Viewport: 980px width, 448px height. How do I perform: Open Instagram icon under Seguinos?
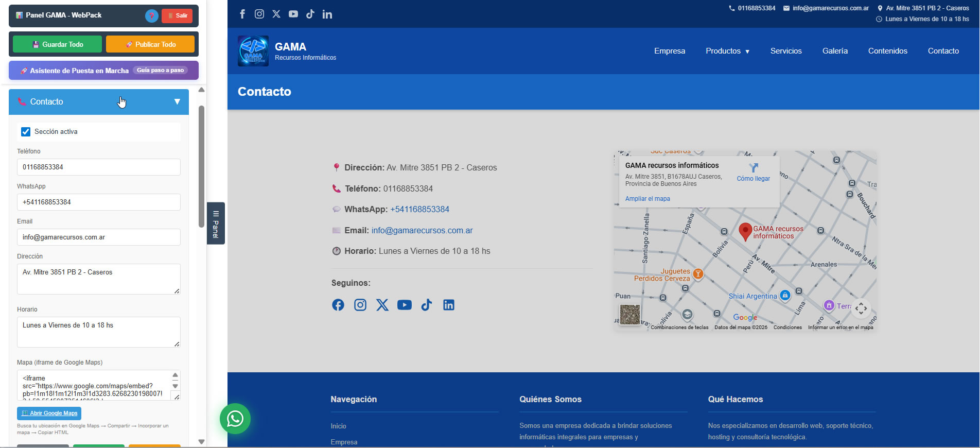tap(360, 305)
